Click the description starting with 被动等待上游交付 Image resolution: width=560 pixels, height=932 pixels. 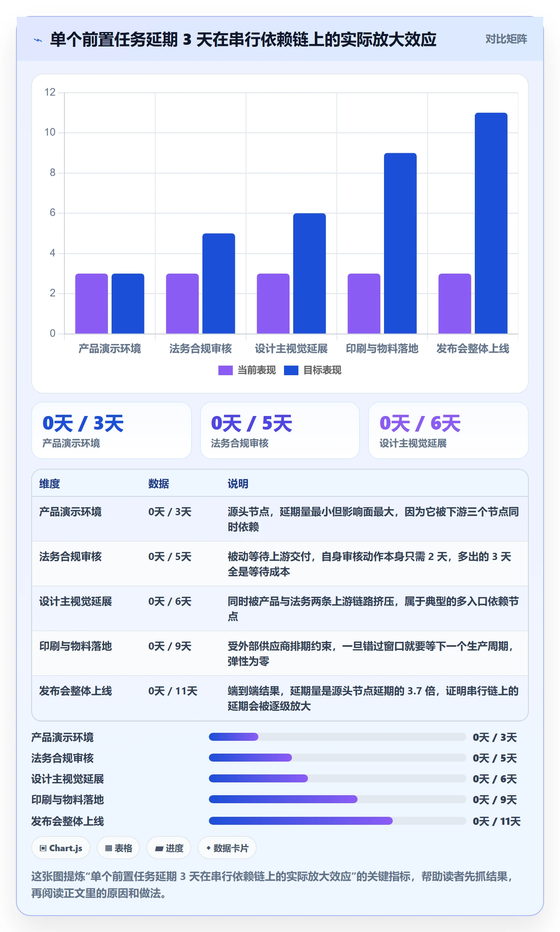click(370, 564)
